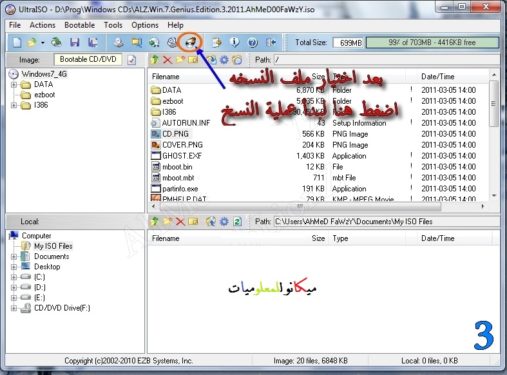Click the refresh icon in Local pane toolbar
This screenshot has width=507, height=375.
pyautogui.click(x=237, y=221)
